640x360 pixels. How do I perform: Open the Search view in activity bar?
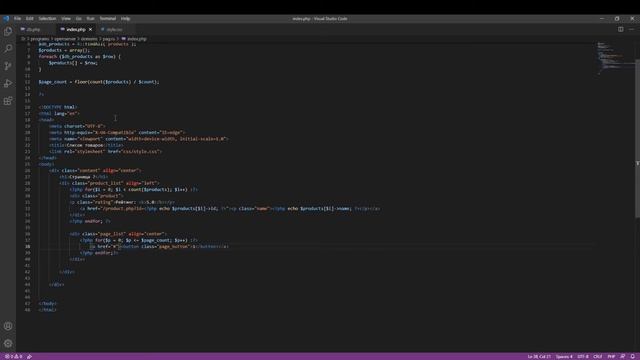[8, 49]
